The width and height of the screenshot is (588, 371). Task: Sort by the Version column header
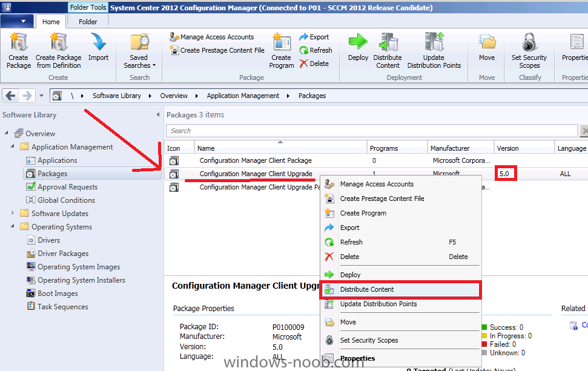tap(524, 148)
